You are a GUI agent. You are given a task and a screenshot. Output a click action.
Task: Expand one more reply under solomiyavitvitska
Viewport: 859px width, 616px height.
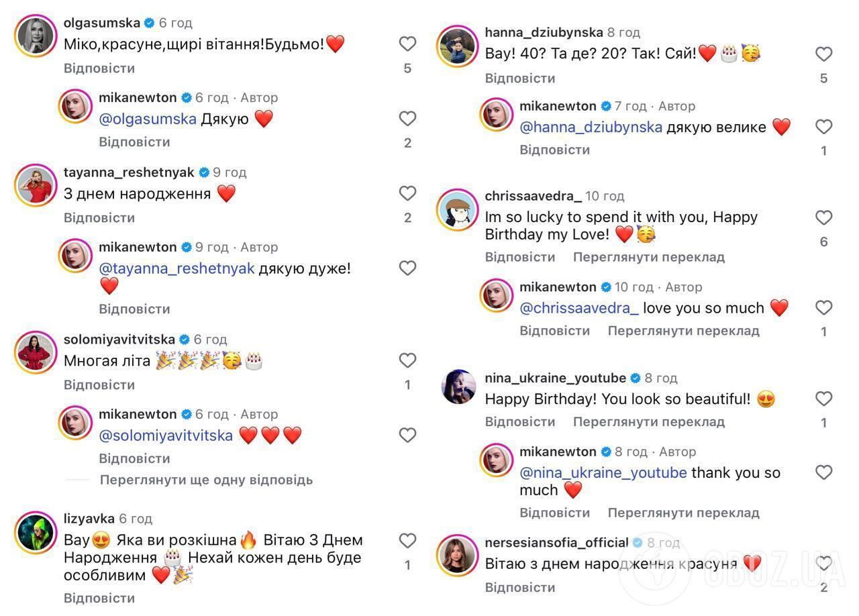click(x=206, y=480)
